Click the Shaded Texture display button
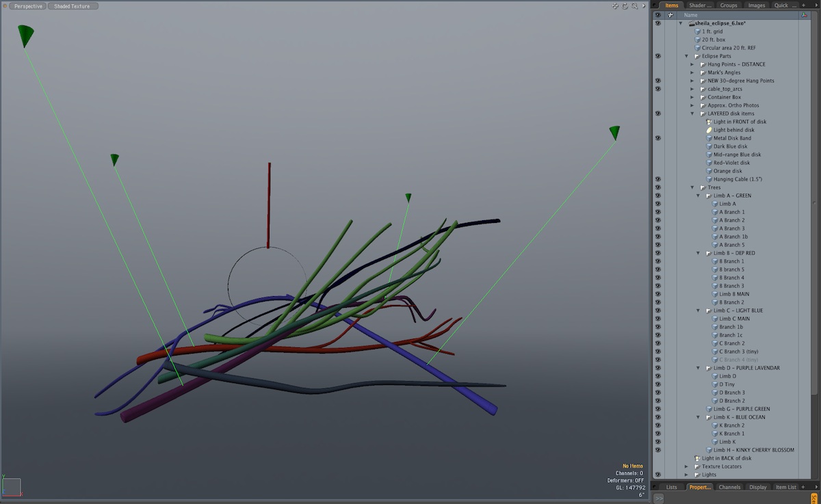 coord(73,6)
